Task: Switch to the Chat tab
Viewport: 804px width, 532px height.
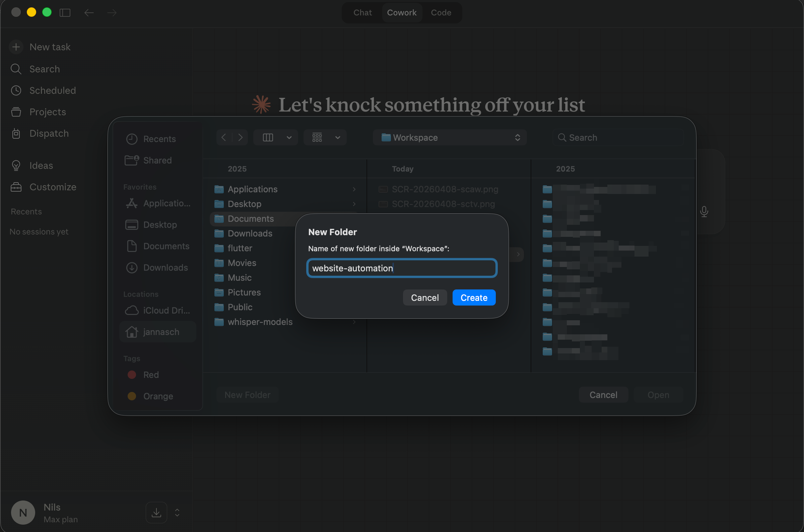Action: (362, 12)
